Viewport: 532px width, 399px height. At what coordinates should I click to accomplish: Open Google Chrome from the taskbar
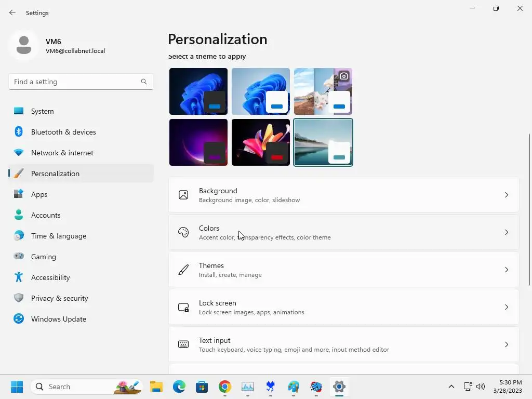click(224, 387)
